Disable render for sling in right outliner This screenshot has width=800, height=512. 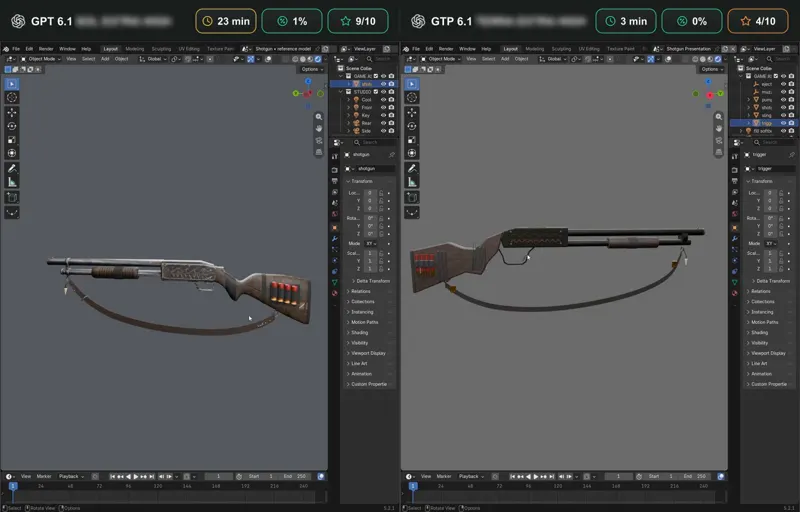pos(791,115)
